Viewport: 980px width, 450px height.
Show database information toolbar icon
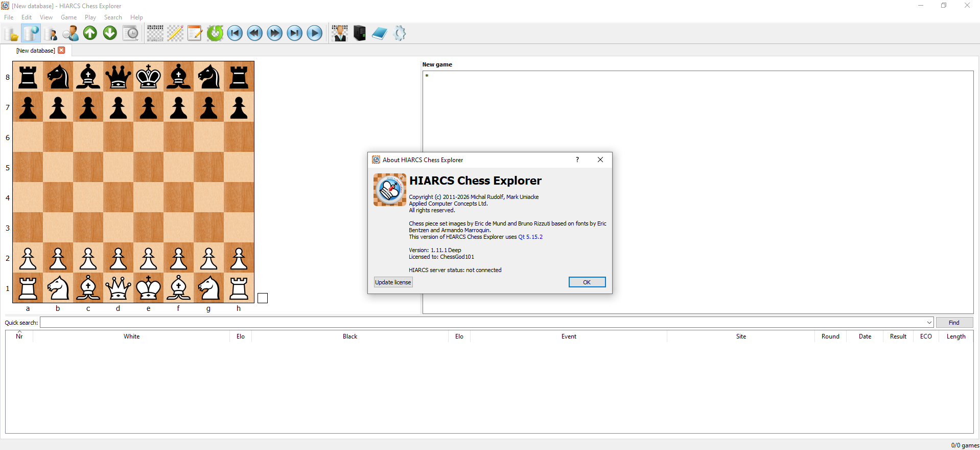[31, 34]
